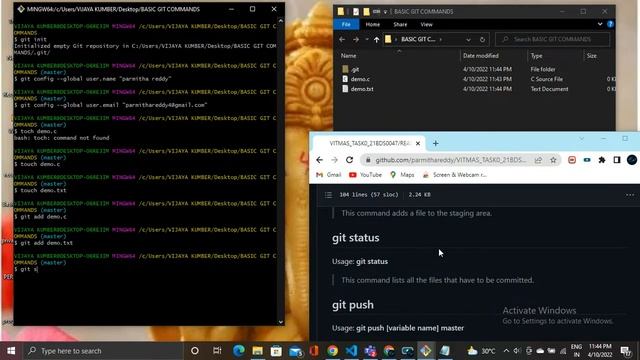Open the File tab in File Explorer
This screenshot has width=640, height=360.
[x=346, y=24]
